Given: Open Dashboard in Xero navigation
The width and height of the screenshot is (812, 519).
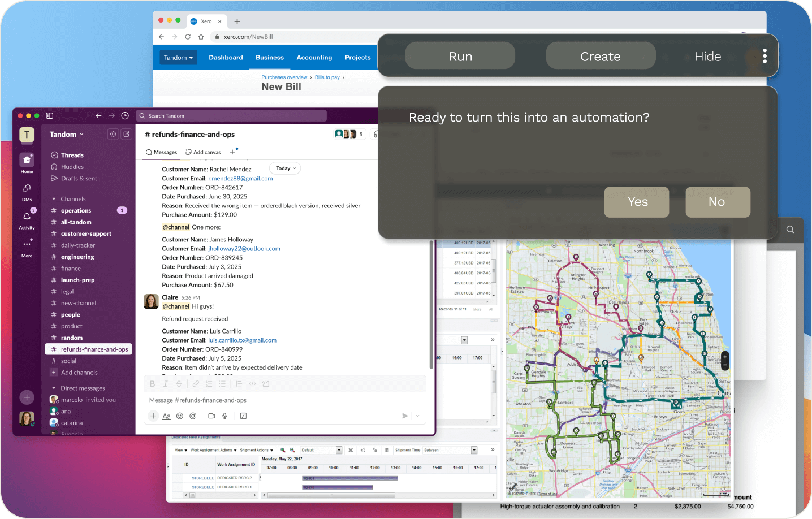Looking at the screenshot, I should point(226,58).
